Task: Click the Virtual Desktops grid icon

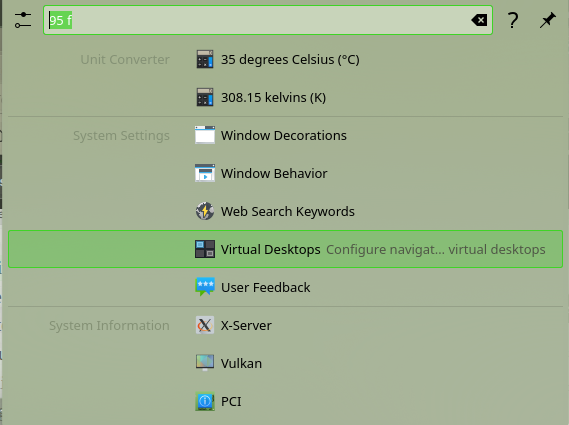Action: point(205,249)
